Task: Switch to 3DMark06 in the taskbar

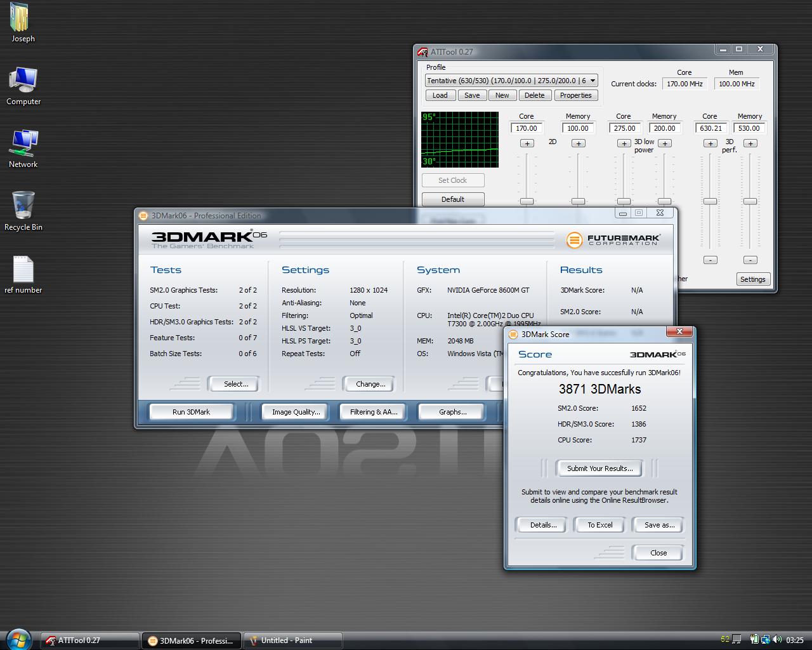Action: click(192, 640)
